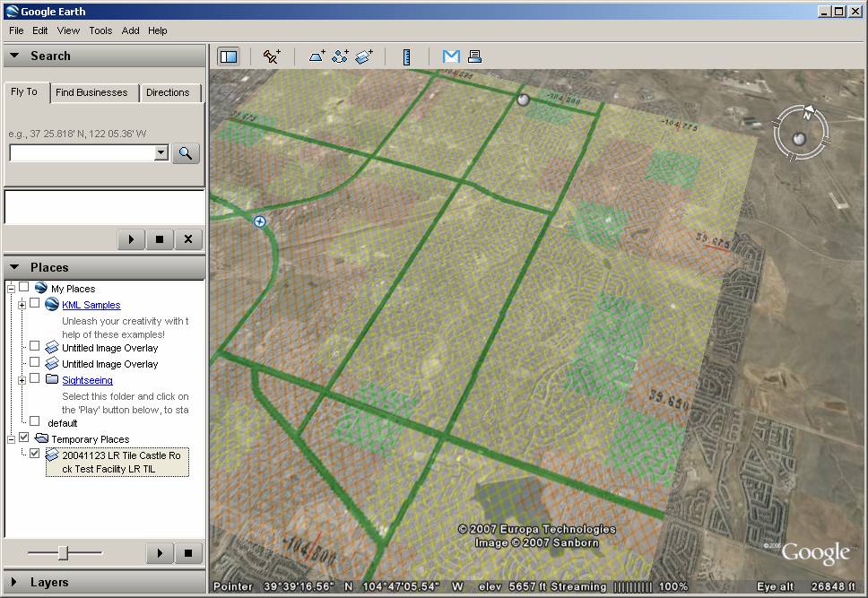
Task: Click the overlay transparency slider handle
Action: (x=63, y=552)
